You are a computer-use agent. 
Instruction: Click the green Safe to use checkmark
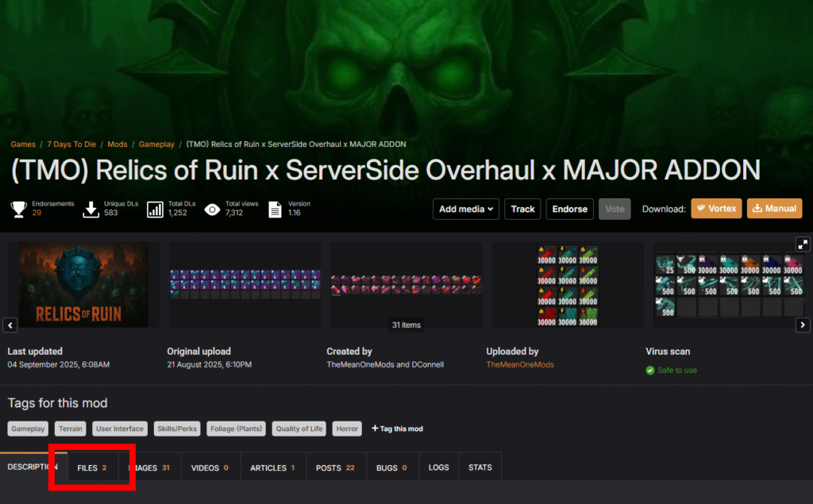pyautogui.click(x=650, y=370)
